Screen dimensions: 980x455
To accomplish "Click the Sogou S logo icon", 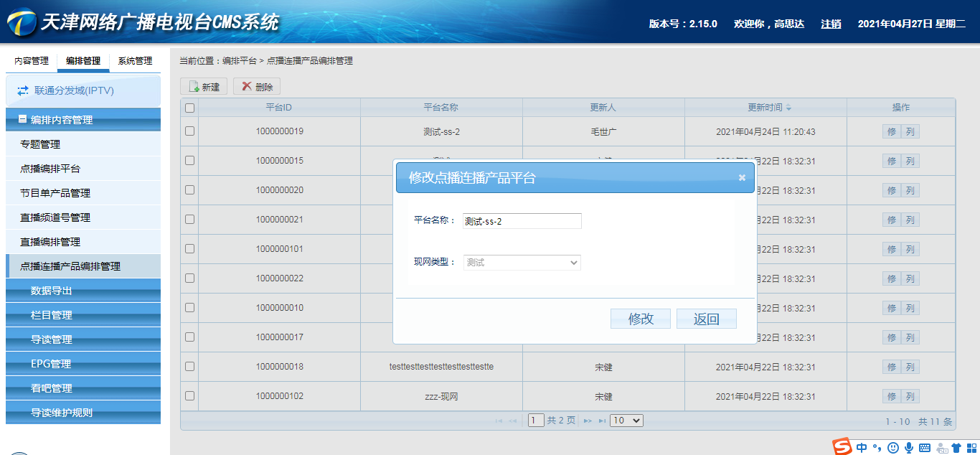I will 842,446.
